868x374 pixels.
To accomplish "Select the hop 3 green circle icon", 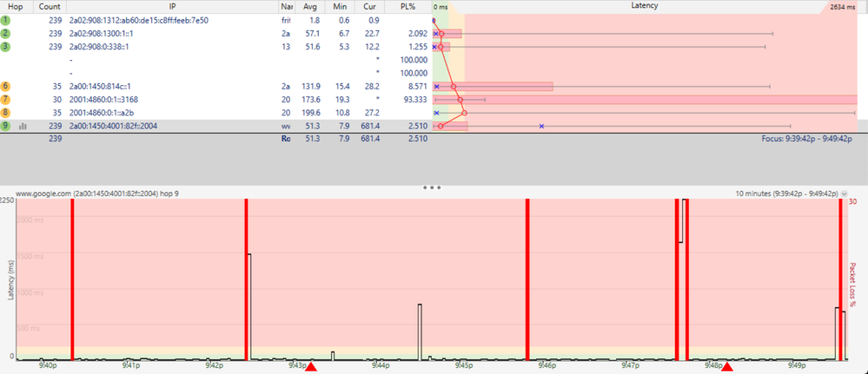I will point(5,47).
